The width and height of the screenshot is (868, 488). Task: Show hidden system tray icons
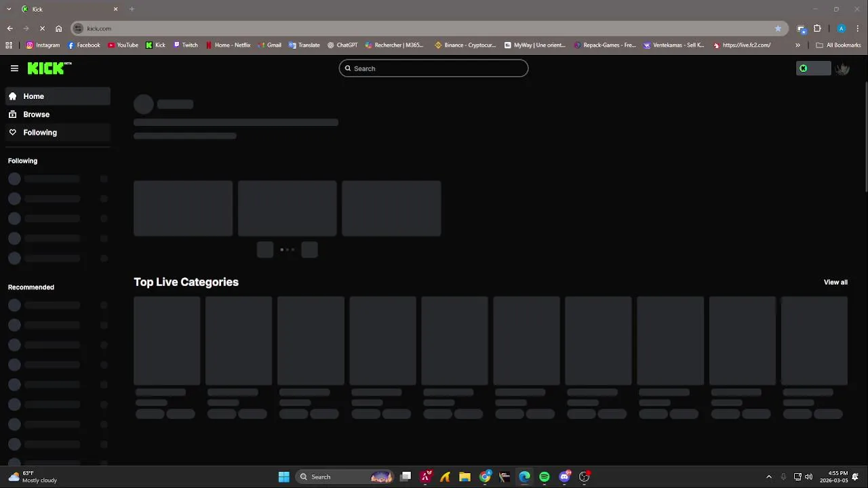tap(768, 477)
